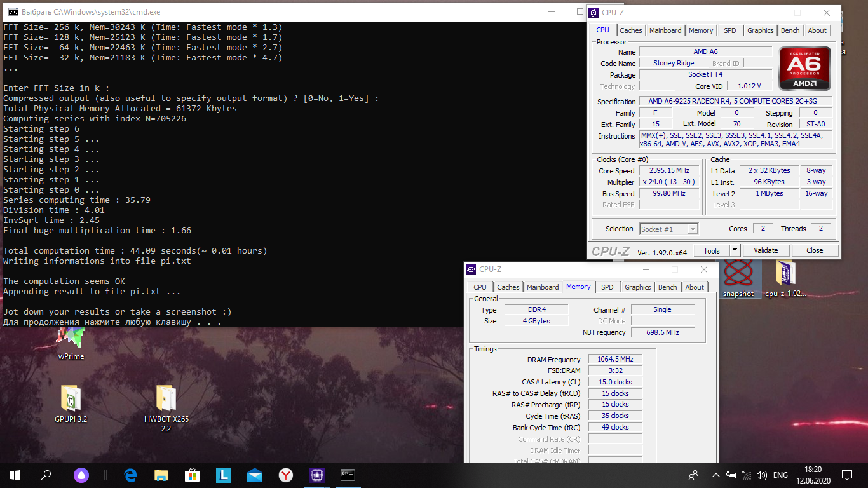Open Mainboard tab in top CPU-Z window
Screen dimensions: 868x488
pos(665,30)
